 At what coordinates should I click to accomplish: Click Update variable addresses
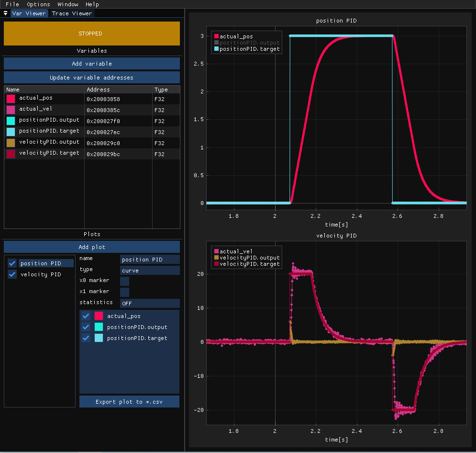(x=91, y=77)
